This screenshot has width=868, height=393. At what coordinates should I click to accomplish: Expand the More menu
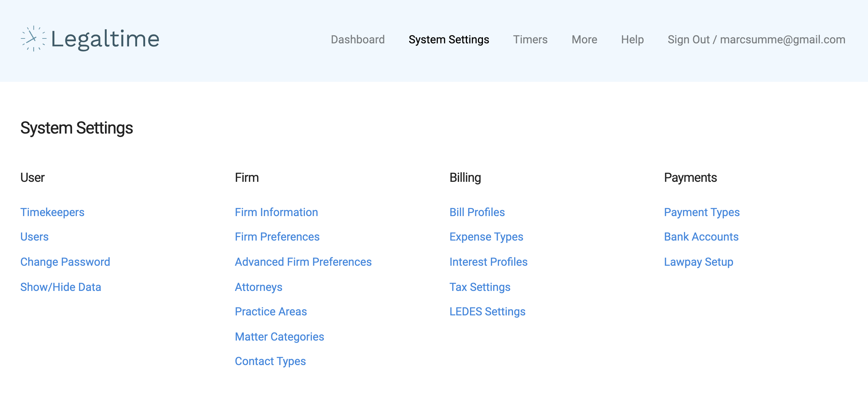click(x=584, y=40)
